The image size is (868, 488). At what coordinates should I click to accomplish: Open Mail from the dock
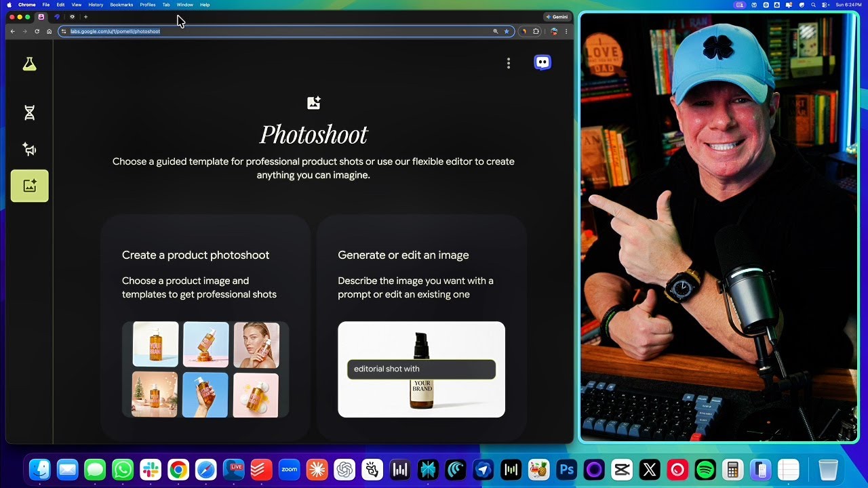click(x=68, y=470)
